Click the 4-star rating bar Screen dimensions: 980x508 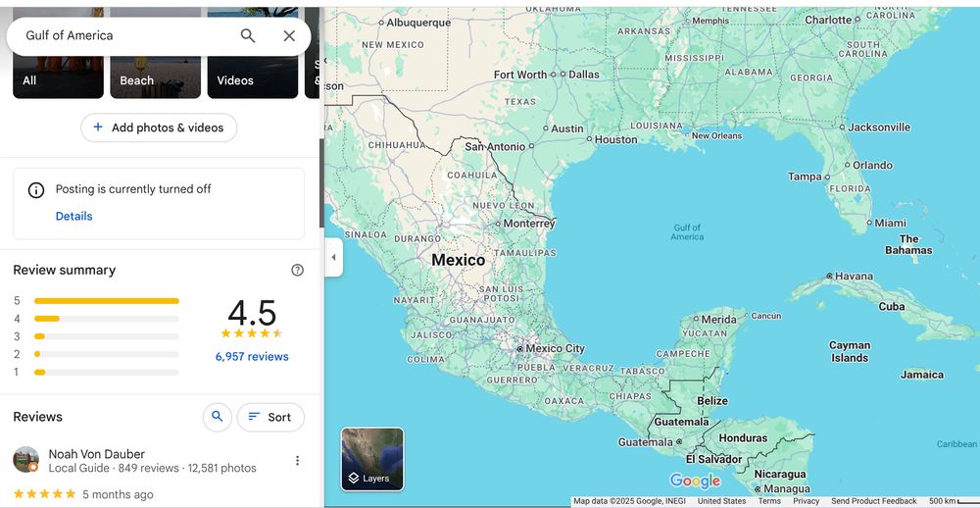click(106, 319)
